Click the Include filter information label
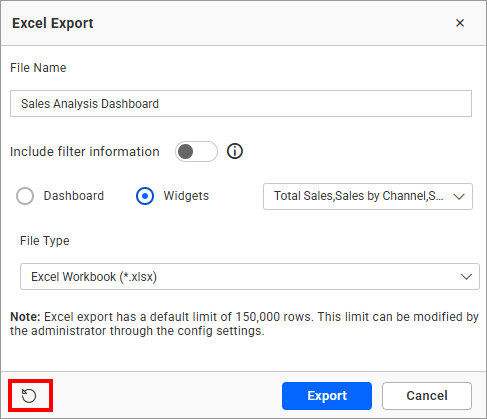Image resolution: width=487 pixels, height=419 pixels. [85, 152]
